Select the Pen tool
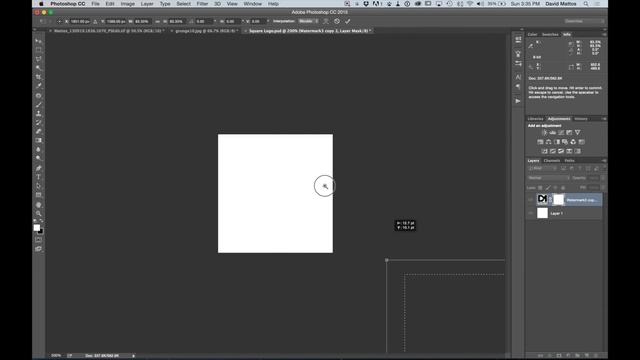The height and width of the screenshot is (360, 640). (x=38, y=168)
